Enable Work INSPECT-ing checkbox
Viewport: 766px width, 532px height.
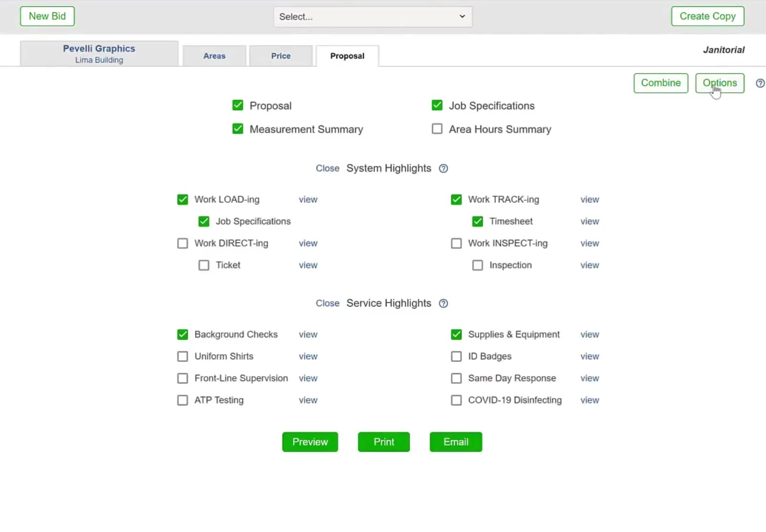[456, 244]
